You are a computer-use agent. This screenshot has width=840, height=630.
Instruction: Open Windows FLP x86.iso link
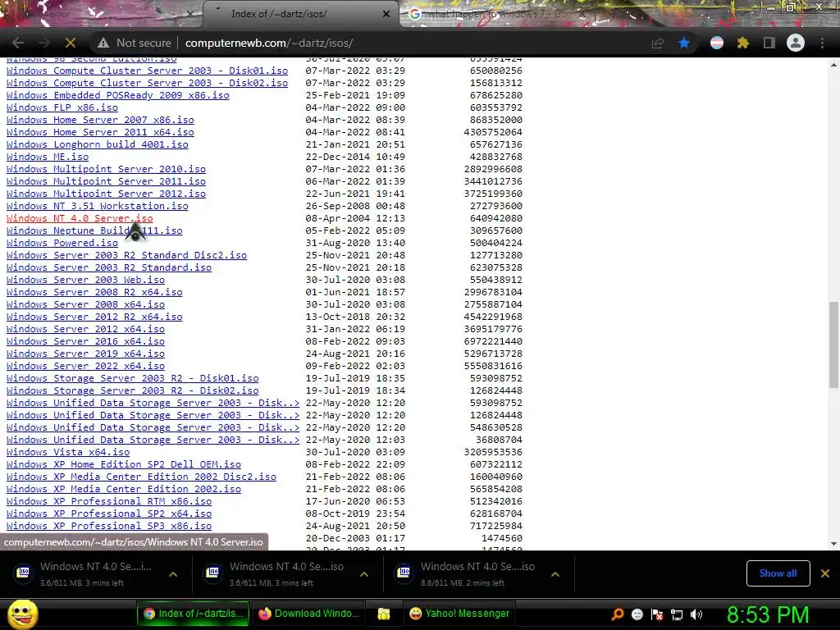click(62, 107)
